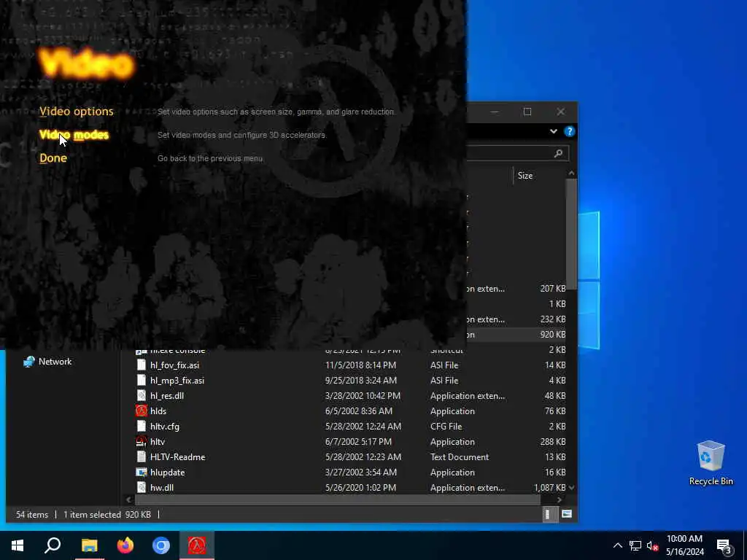The image size is (747, 560).
Task: Open the network status tray icon
Action: (x=635, y=545)
